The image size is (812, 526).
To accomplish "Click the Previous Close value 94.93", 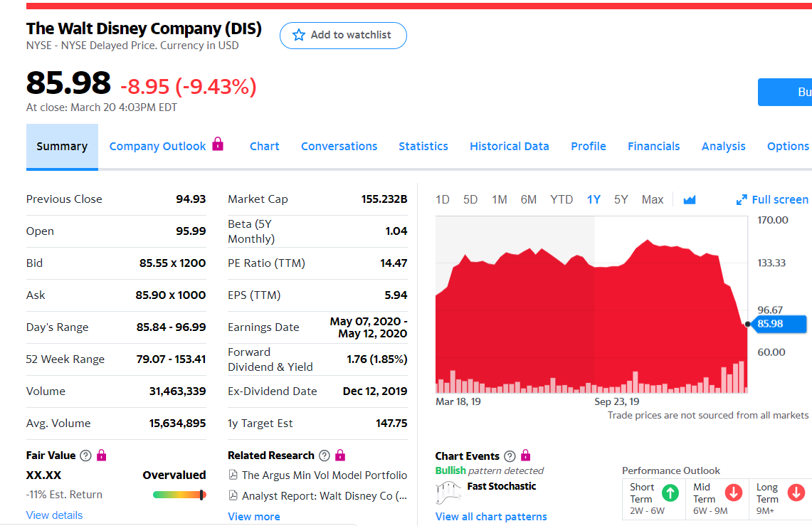I will click(191, 199).
